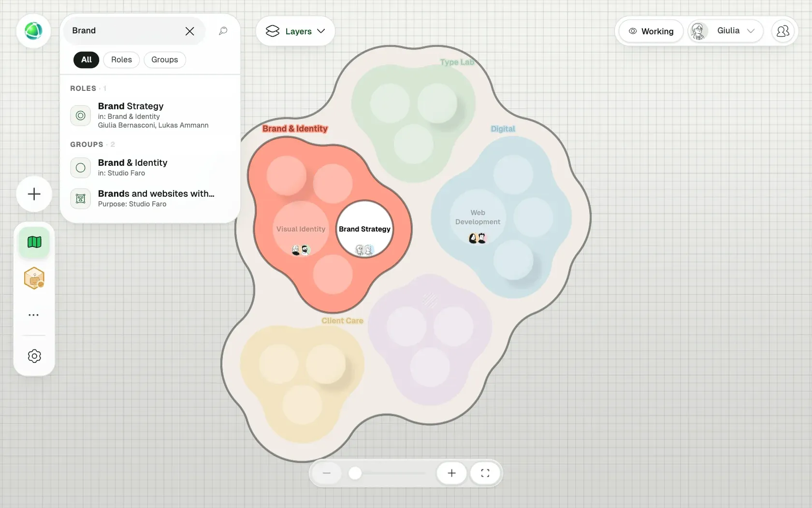Click the Brand Strategy role icon
Screen dimensions: 812x508
80,116
